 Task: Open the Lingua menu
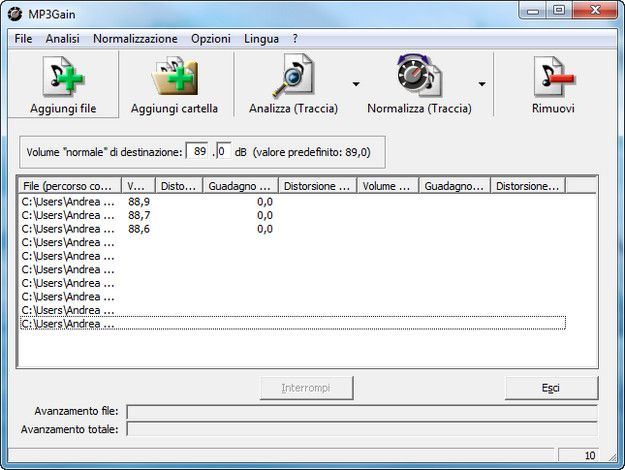[x=261, y=38]
